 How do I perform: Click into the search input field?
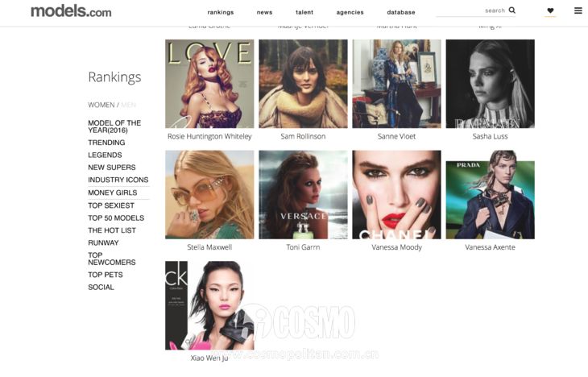pyautogui.click(x=471, y=11)
